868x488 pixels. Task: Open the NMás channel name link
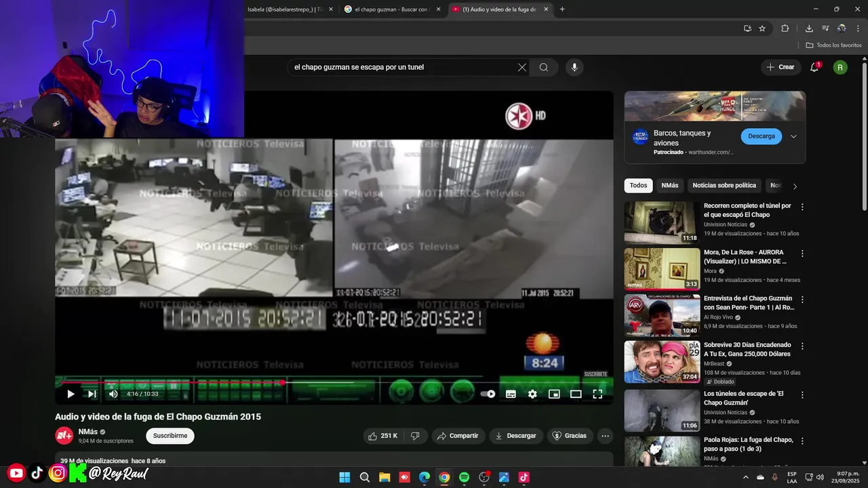(x=87, y=432)
